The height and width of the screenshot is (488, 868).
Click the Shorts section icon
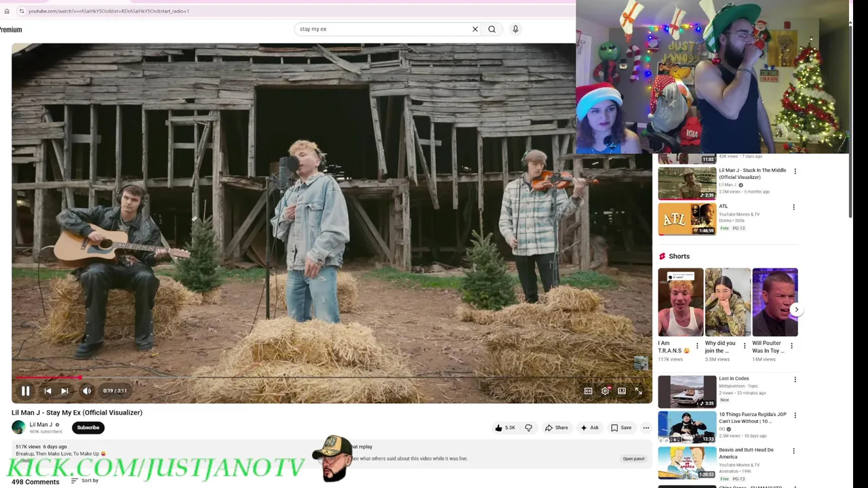[663, 256]
